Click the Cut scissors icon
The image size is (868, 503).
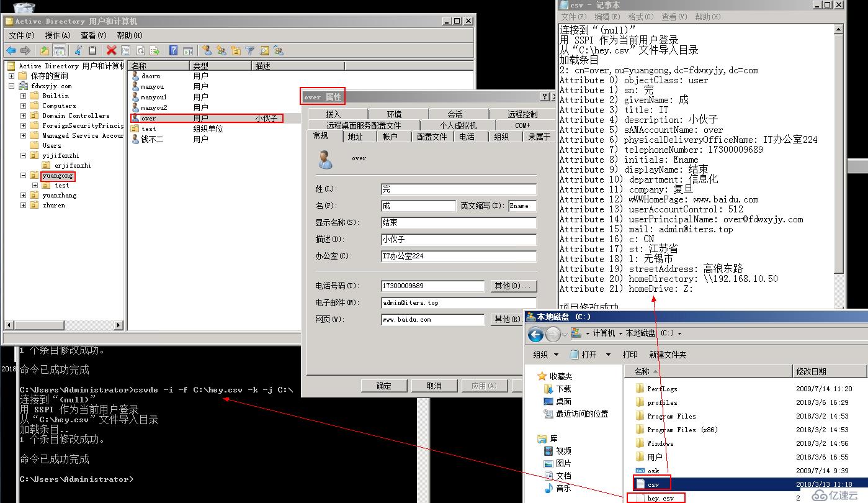pyautogui.click(x=78, y=51)
